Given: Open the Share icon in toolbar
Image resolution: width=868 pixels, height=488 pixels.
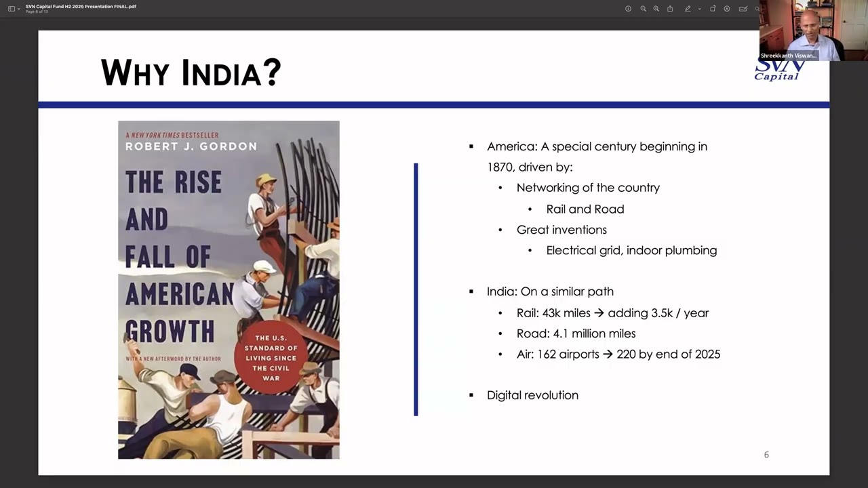Looking at the screenshot, I should coord(670,9).
